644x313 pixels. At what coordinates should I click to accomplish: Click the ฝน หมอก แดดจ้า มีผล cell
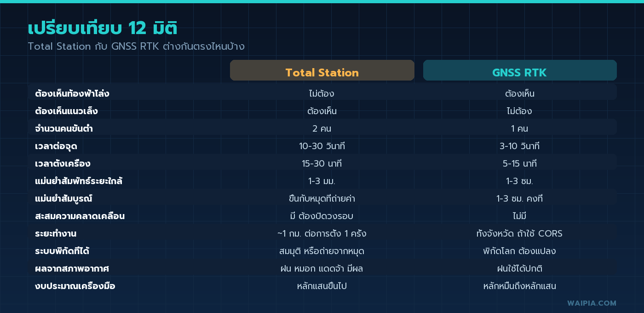(322, 269)
